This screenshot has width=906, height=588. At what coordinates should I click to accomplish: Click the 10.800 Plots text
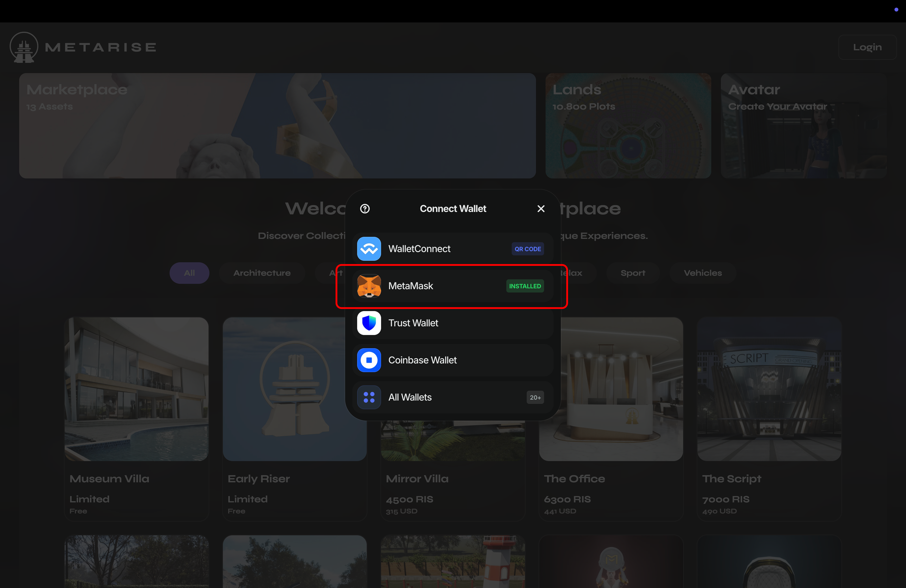(584, 106)
